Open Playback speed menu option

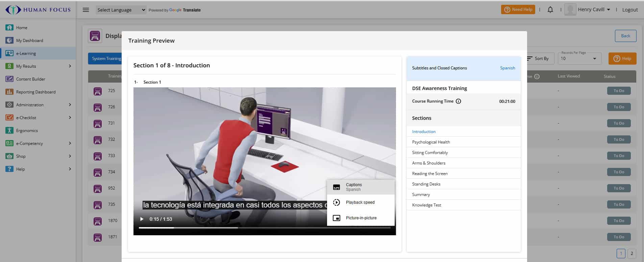click(361, 202)
